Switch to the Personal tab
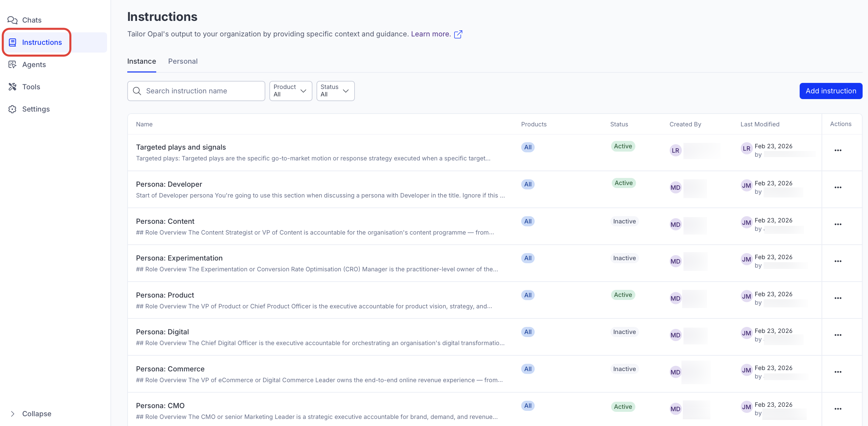 [x=182, y=61]
